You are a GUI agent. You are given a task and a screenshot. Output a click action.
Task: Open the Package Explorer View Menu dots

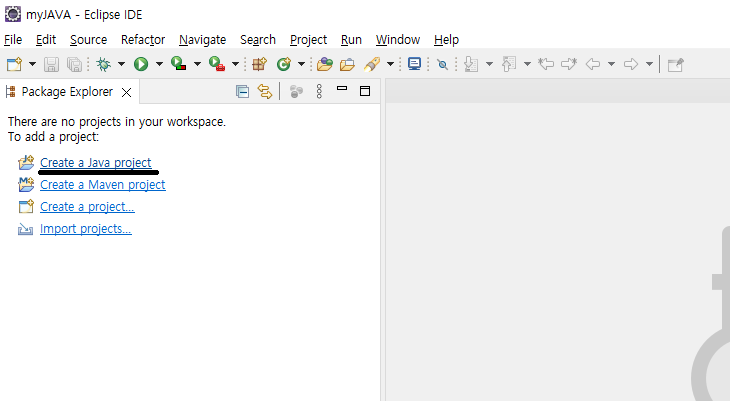point(319,91)
